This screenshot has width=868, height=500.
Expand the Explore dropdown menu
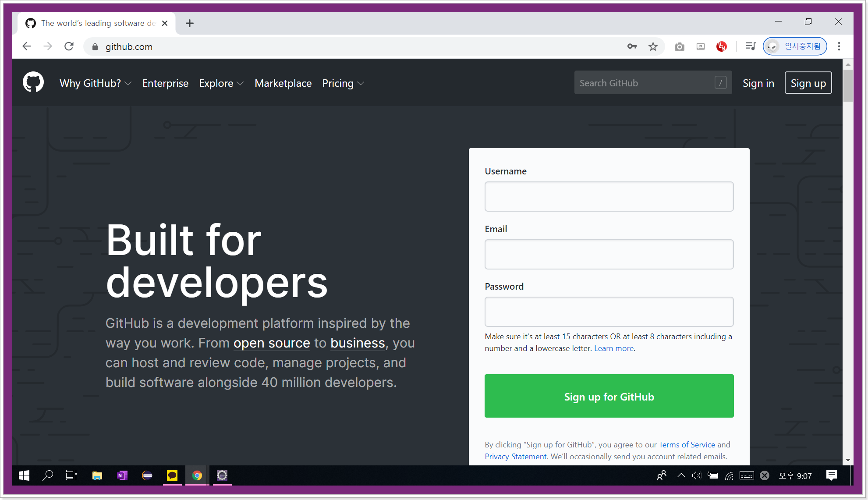click(x=221, y=83)
